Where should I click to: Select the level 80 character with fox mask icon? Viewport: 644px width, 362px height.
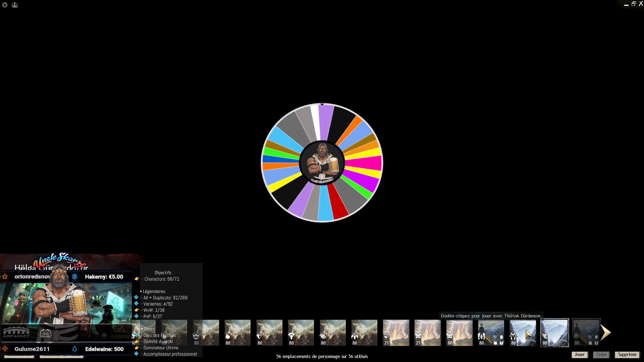click(x=460, y=333)
